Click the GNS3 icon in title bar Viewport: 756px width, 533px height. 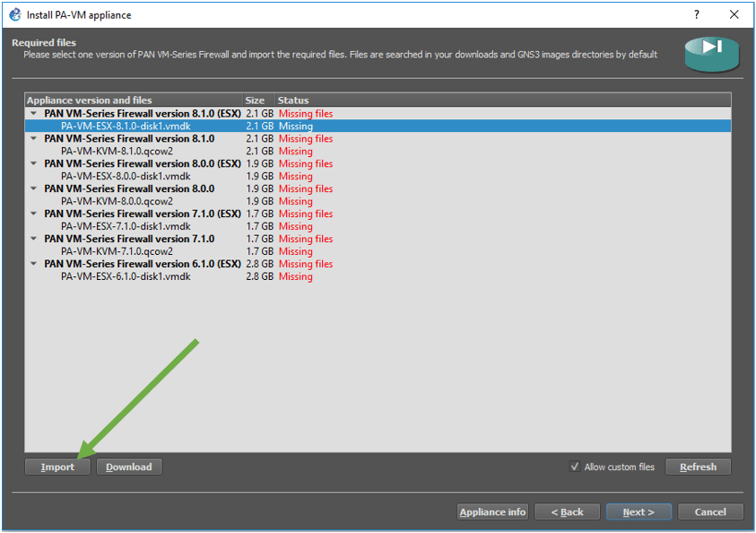(x=15, y=14)
